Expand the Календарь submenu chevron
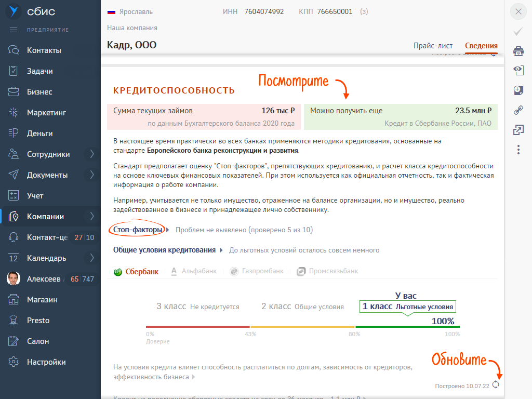 click(x=92, y=258)
